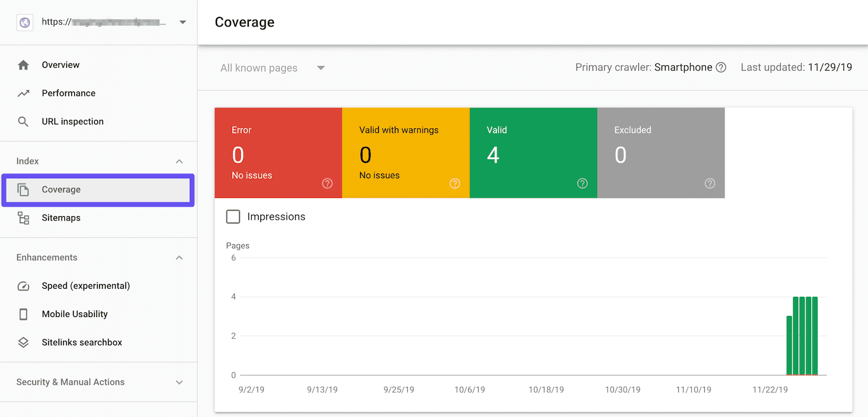The height and width of the screenshot is (417, 868).
Task: Toggle the Excluded status card
Action: [660, 153]
